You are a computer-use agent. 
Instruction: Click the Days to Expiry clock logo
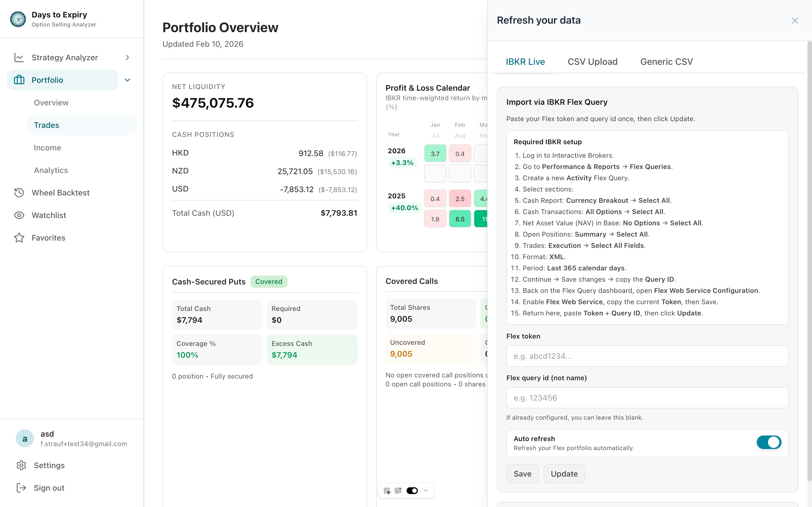tap(17, 19)
